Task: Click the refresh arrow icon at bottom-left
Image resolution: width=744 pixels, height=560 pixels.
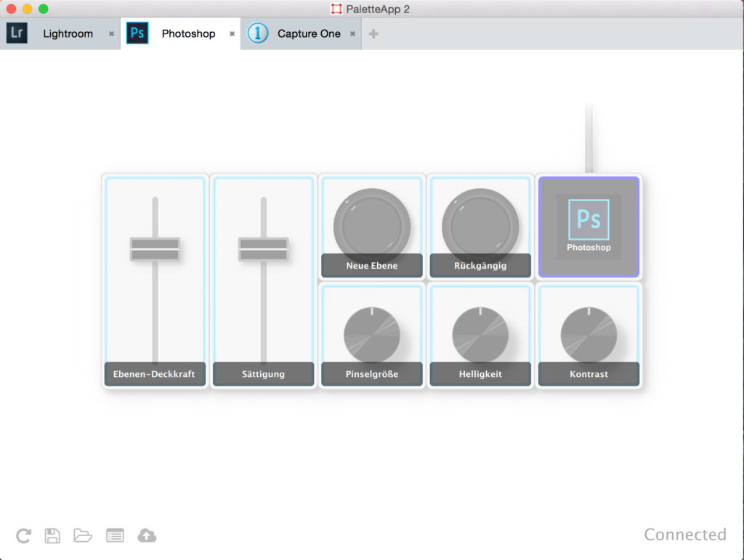Action: (23, 536)
